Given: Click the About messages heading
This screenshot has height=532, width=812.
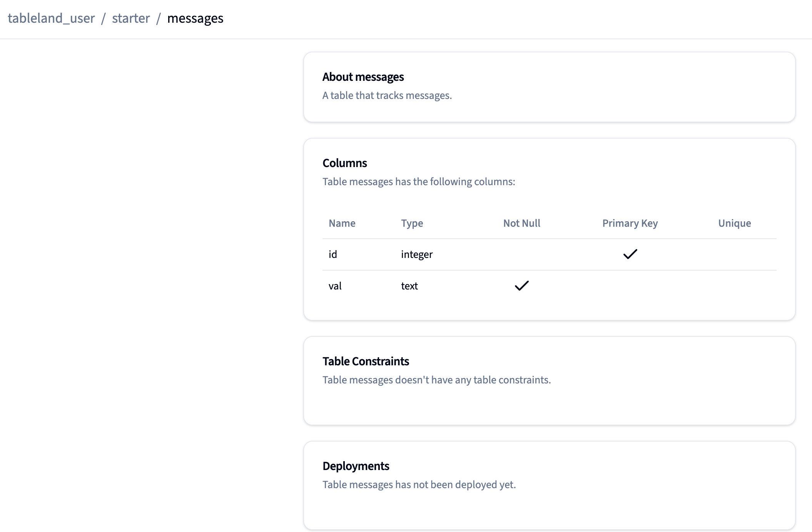Looking at the screenshot, I should (363, 77).
